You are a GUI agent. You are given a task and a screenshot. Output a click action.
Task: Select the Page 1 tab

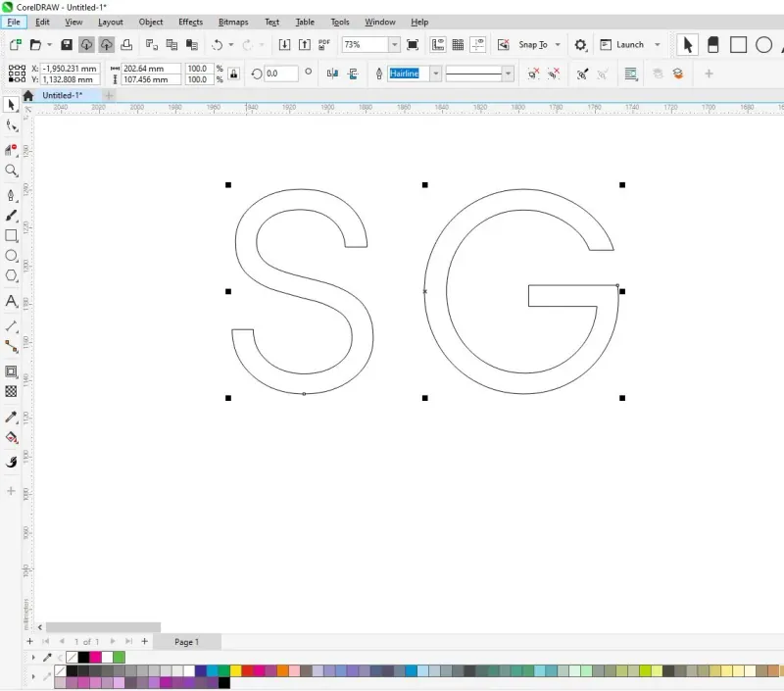point(186,642)
